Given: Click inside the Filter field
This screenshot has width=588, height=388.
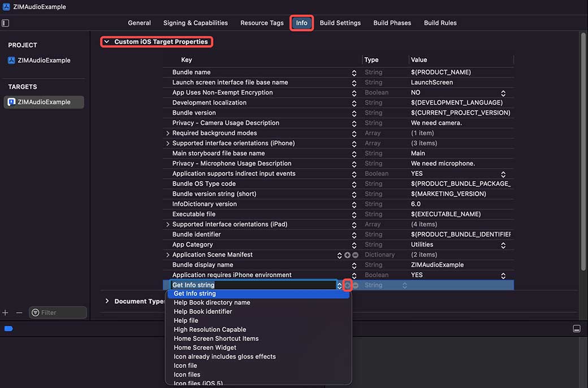Looking at the screenshot, I should tap(62, 312).
